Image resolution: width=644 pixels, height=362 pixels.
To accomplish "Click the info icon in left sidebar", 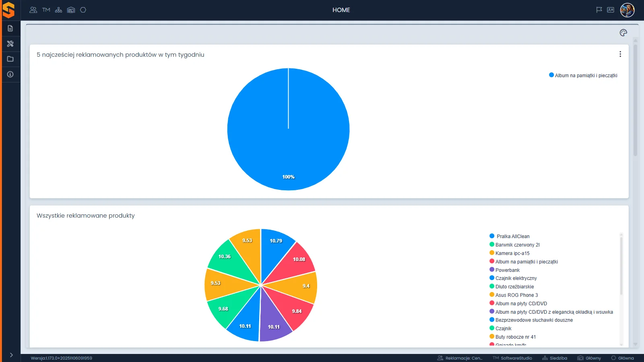I will (10, 74).
